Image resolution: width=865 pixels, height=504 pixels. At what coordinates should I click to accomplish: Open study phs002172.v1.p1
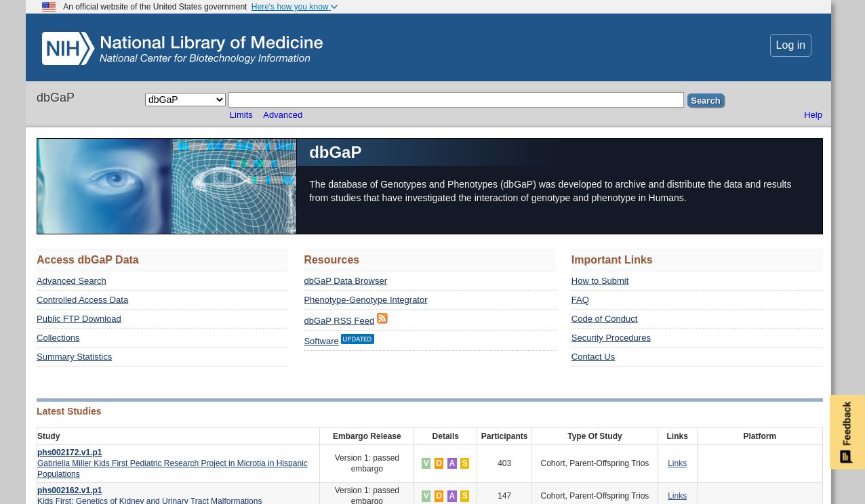(69, 453)
